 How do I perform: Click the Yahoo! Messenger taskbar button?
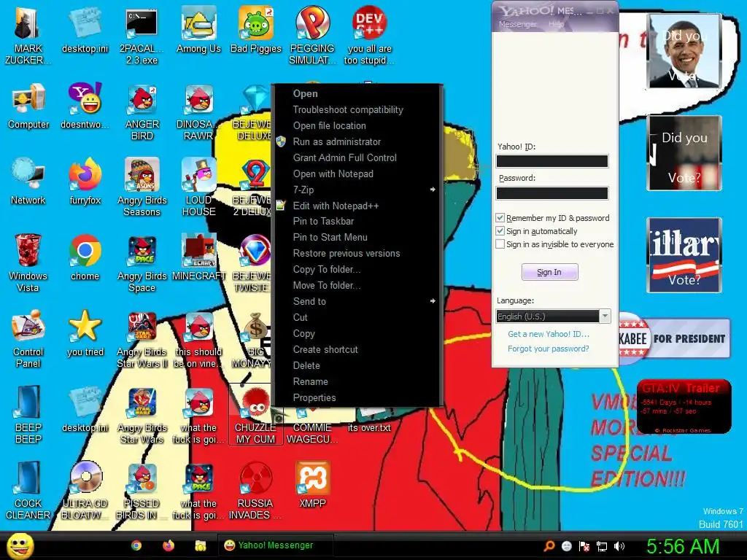275,545
